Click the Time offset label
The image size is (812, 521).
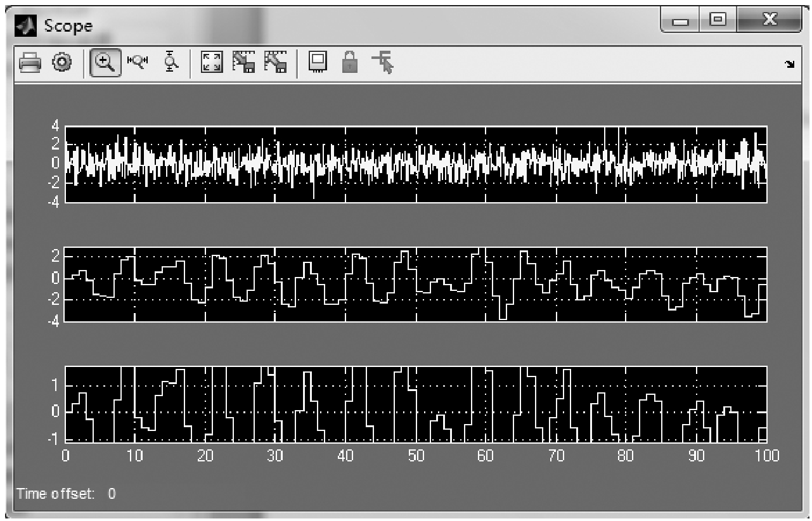pos(56,494)
